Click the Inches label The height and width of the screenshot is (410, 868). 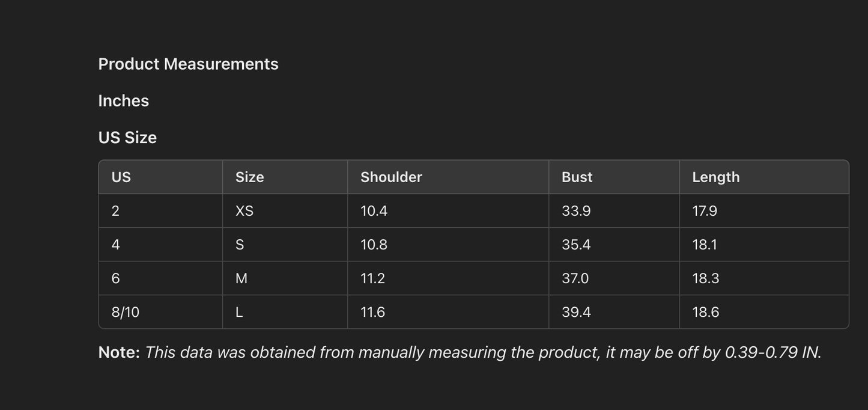pos(123,100)
